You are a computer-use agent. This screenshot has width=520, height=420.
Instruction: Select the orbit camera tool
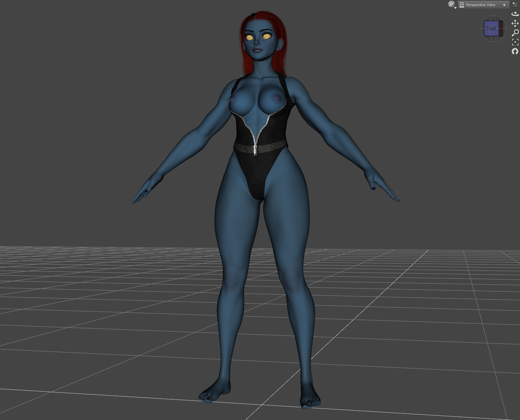coord(515,14)
